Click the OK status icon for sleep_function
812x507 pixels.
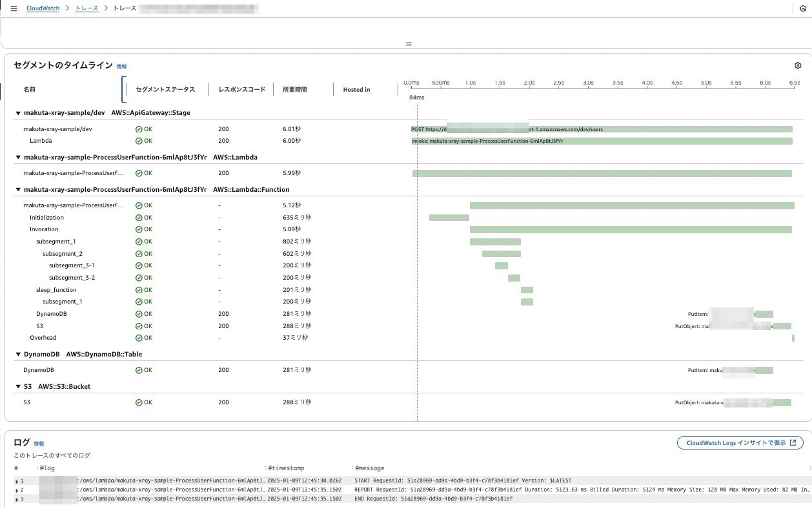point(139,290)
